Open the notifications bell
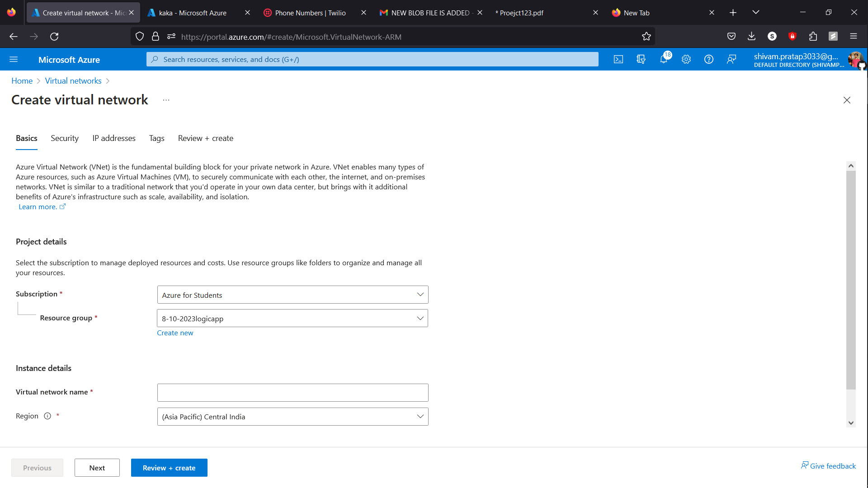 664,59
